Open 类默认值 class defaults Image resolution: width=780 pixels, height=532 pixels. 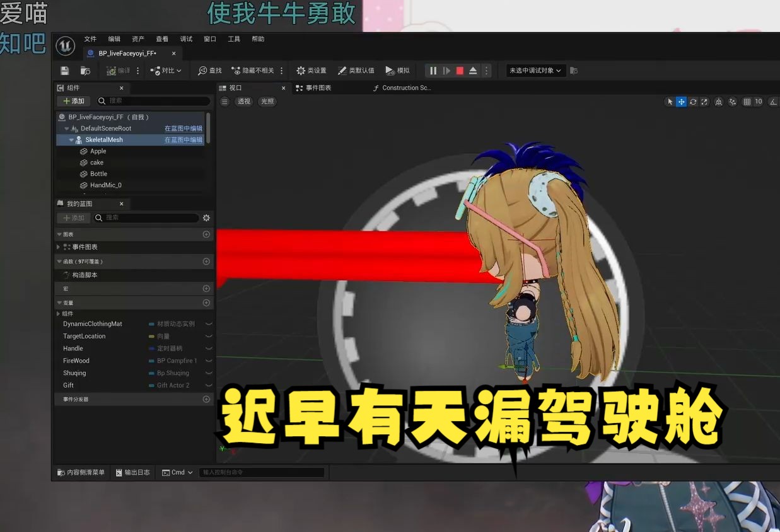point(356,71)
